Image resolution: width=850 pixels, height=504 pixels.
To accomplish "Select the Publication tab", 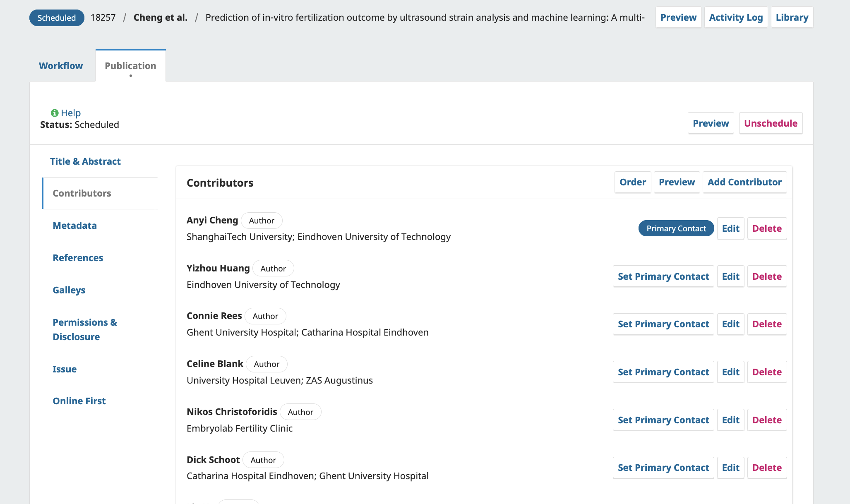I will tap(130, 66).
